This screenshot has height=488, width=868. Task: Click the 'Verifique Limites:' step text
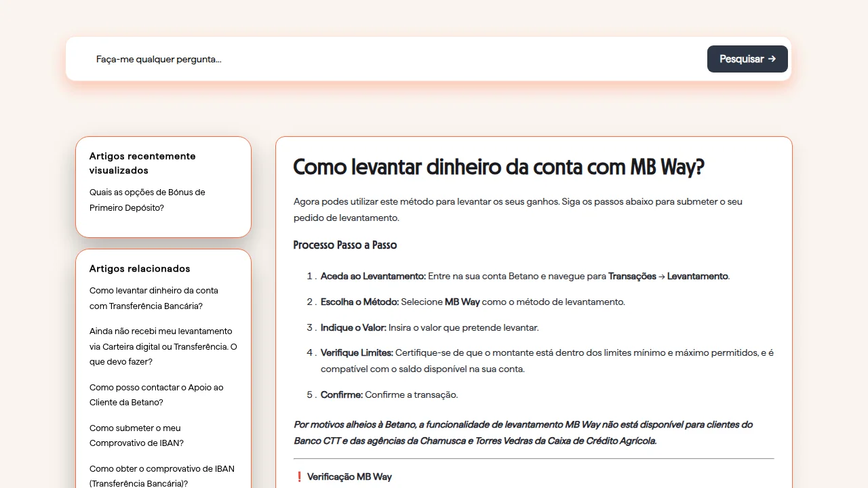pos(357,352)
